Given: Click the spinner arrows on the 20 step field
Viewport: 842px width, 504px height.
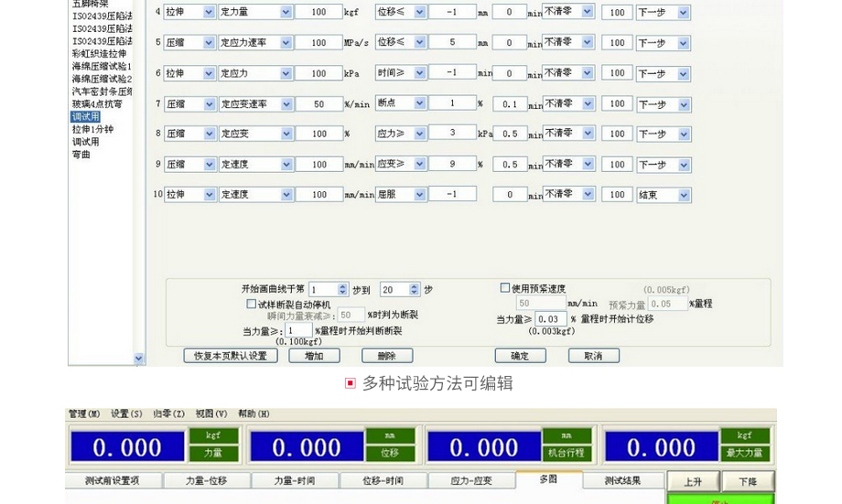Looking at the screenshot, I should tap(414, 289).
